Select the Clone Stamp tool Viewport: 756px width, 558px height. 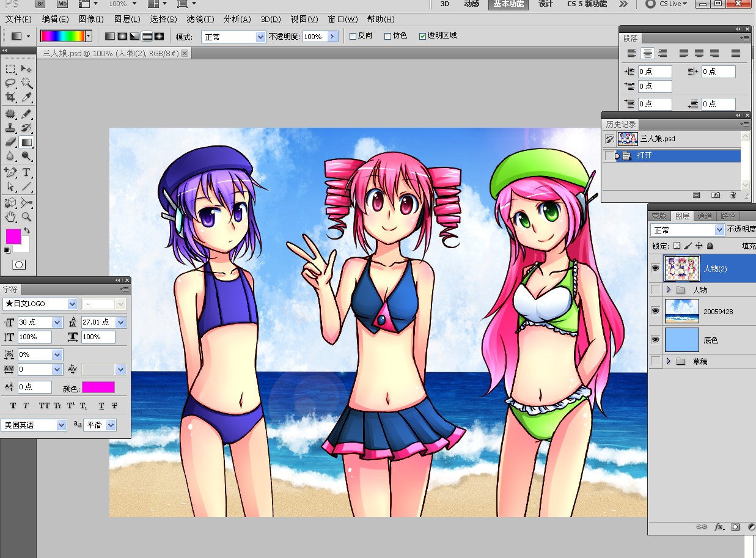click(x=10, y=128)
